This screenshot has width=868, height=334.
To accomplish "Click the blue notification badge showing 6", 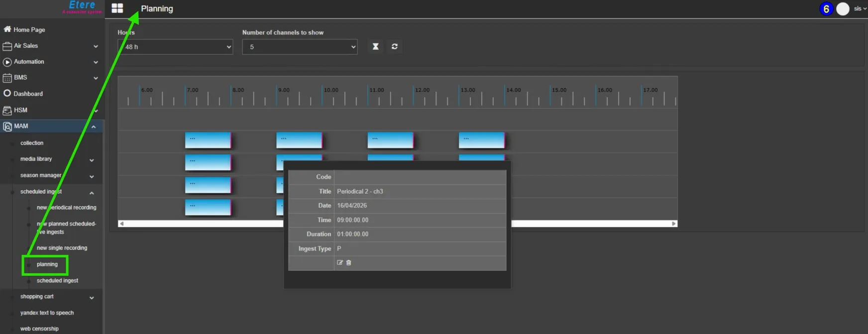I will pyautogui.click(x=826, y=9).
